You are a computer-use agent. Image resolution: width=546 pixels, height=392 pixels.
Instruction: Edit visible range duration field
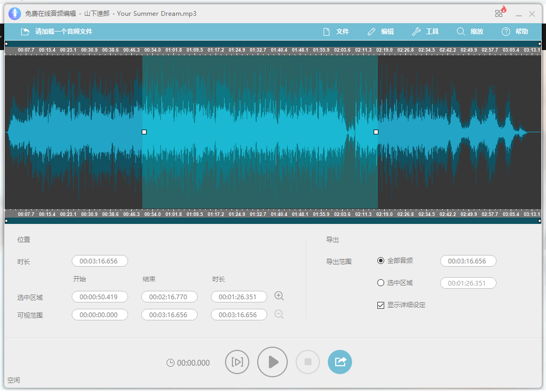pos(239,315)
